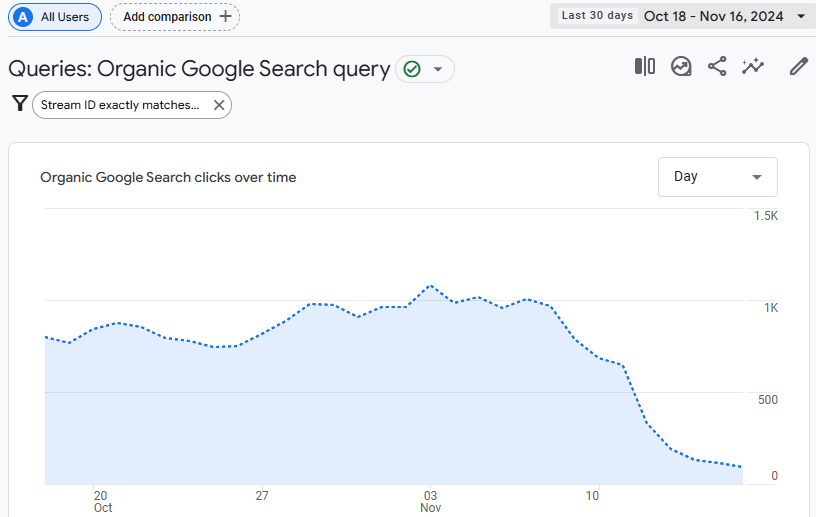The height and width of the screenshot is (517, 816).
Task: Open the date range dropdown arrow
Action: coord(801,16)
